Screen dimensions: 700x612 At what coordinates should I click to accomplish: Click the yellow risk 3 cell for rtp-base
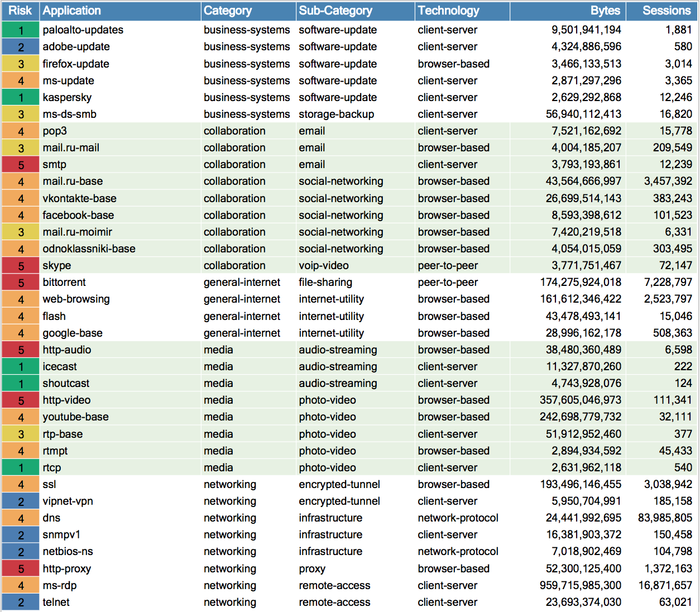pos(20,434)
